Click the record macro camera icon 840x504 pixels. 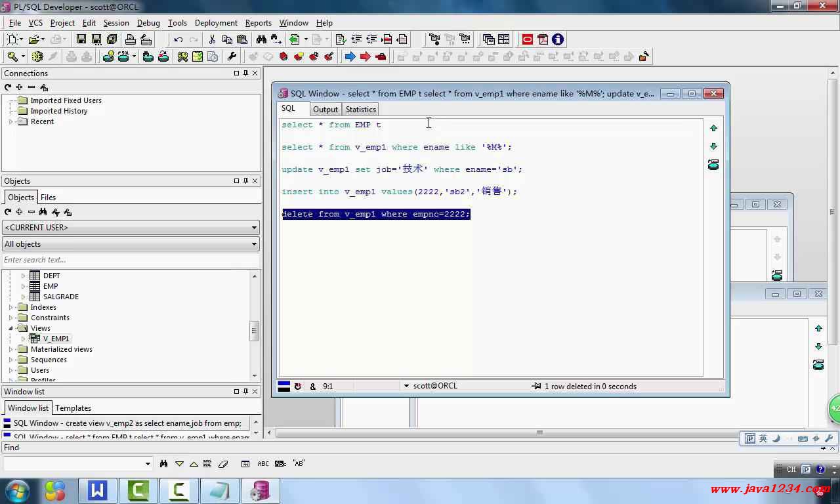coord(434,39)
